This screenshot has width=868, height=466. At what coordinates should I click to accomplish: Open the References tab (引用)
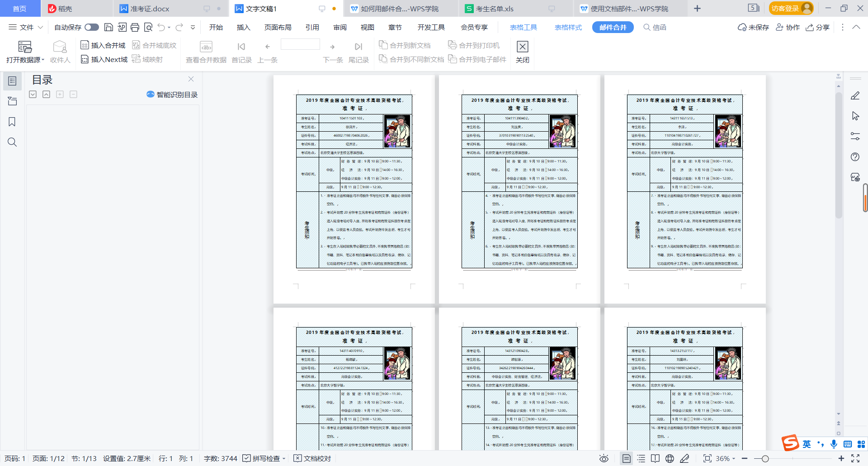312,27
